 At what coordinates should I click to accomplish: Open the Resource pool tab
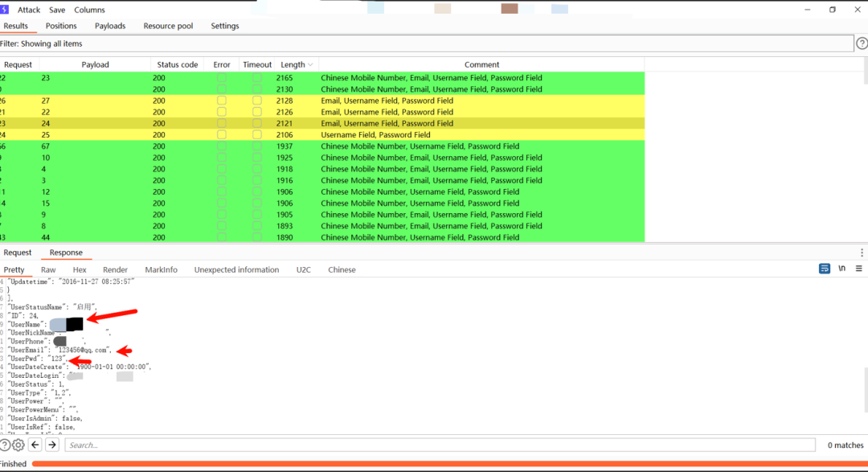(168, 26)
